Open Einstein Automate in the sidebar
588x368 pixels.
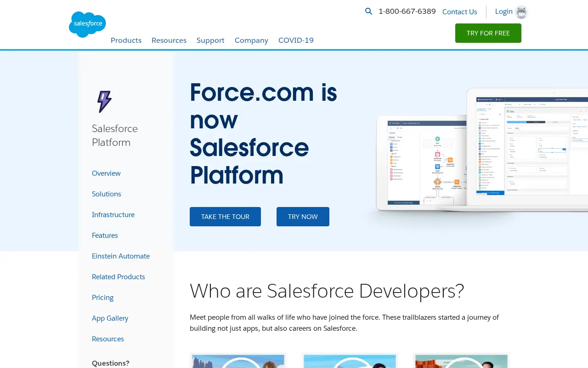(121, 256)
